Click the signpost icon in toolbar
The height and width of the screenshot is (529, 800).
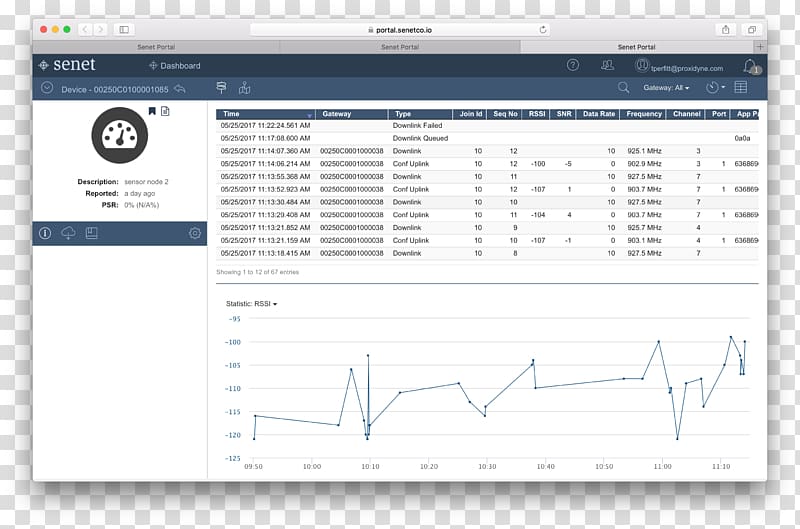221,88
